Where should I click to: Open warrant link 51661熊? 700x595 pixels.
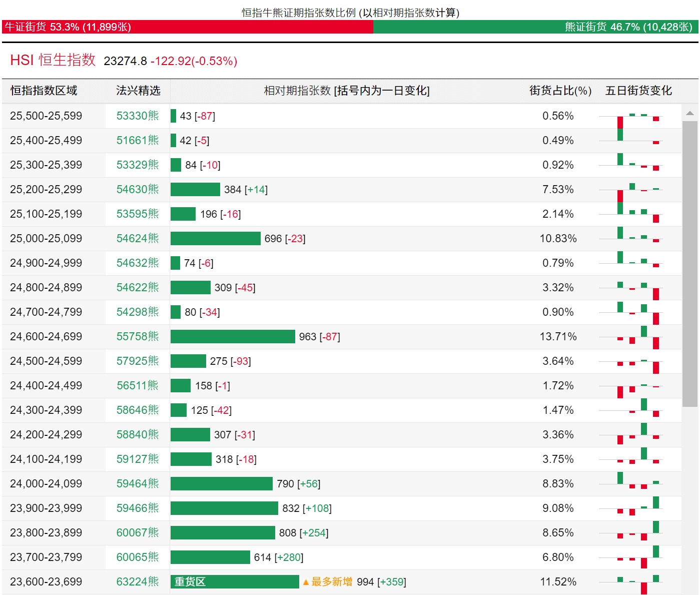pos(138,140)
